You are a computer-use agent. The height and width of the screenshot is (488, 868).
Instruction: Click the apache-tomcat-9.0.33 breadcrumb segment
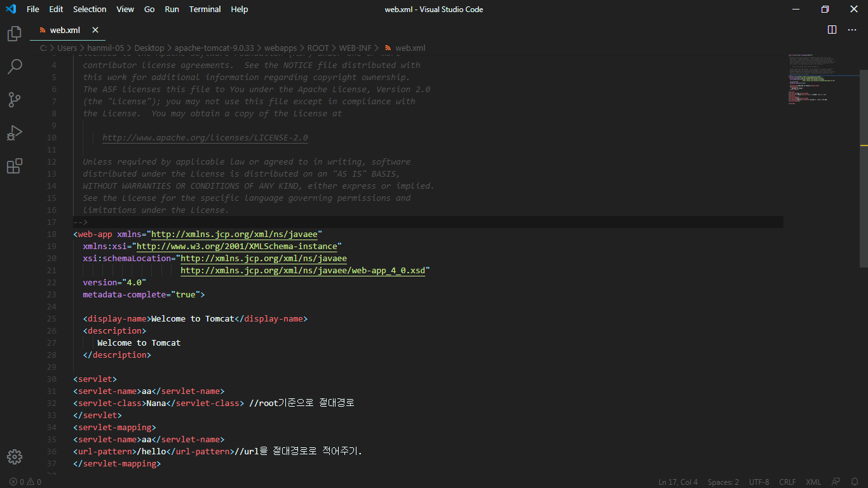tap(214, 48)
